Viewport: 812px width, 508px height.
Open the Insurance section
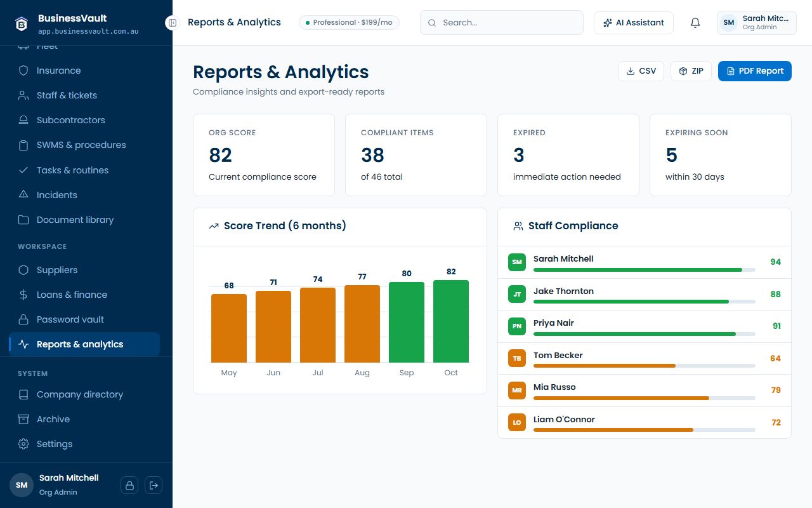[84, 70]
